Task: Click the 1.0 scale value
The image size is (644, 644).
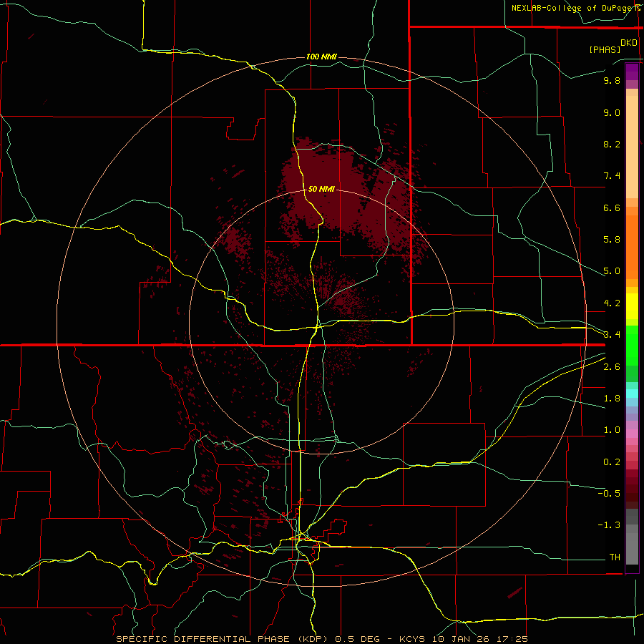Action: [612, 430]
